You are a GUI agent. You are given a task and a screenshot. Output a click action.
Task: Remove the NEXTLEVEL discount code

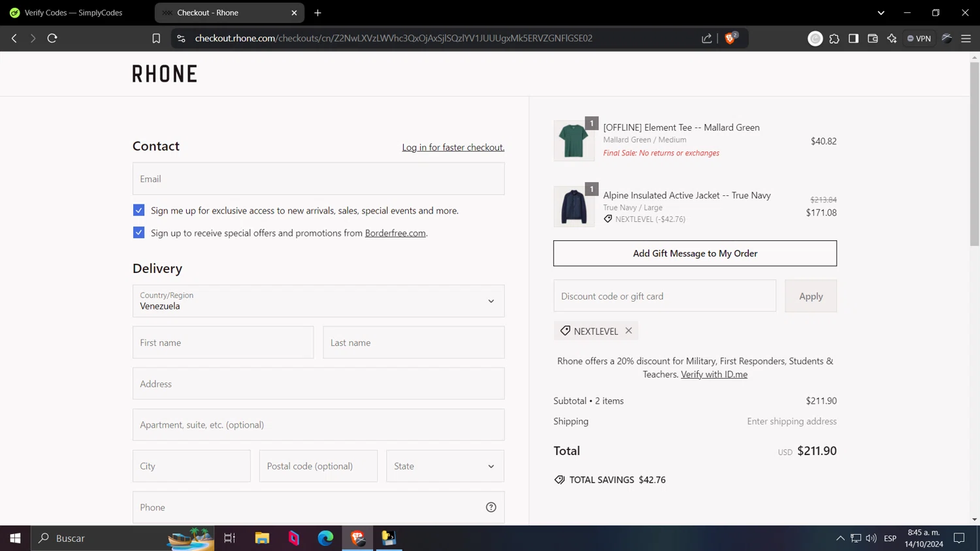pyautogui.click(x=629, y=330)
